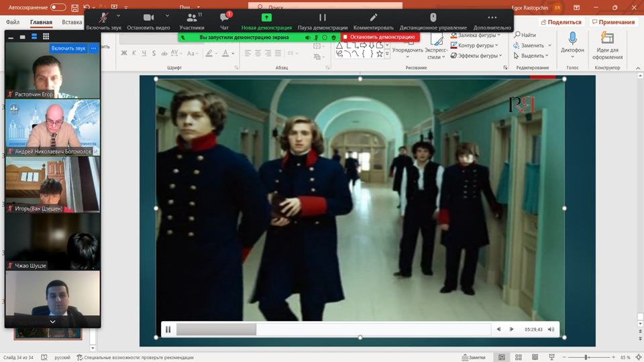Screen dimensions: 644x362
Task: Click the Поделиться share button
Action: [561, 21]
